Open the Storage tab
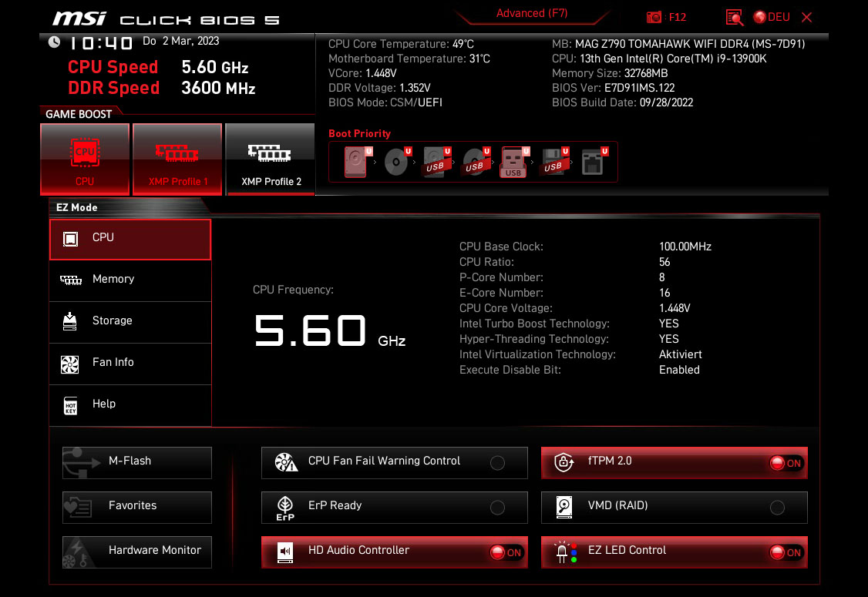This screenshot has width=868, height=597. 130,322
